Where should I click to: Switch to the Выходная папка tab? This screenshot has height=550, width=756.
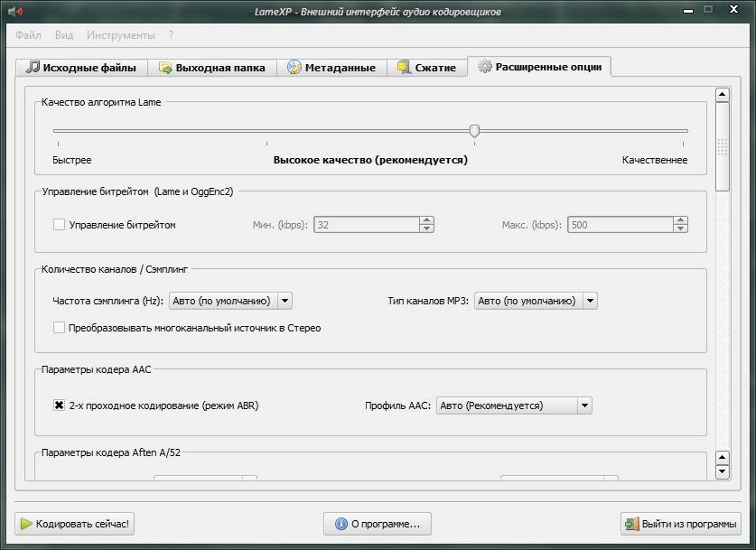click(212, 68)
